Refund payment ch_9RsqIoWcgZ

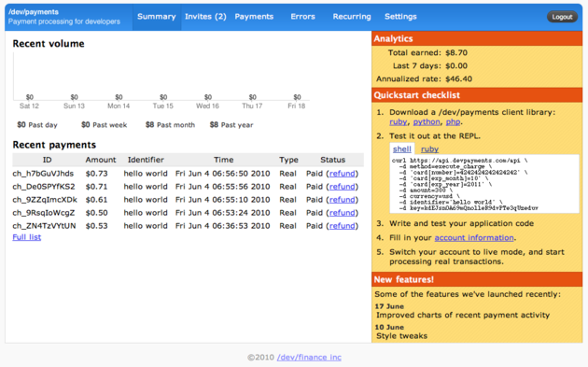[342, 213]
